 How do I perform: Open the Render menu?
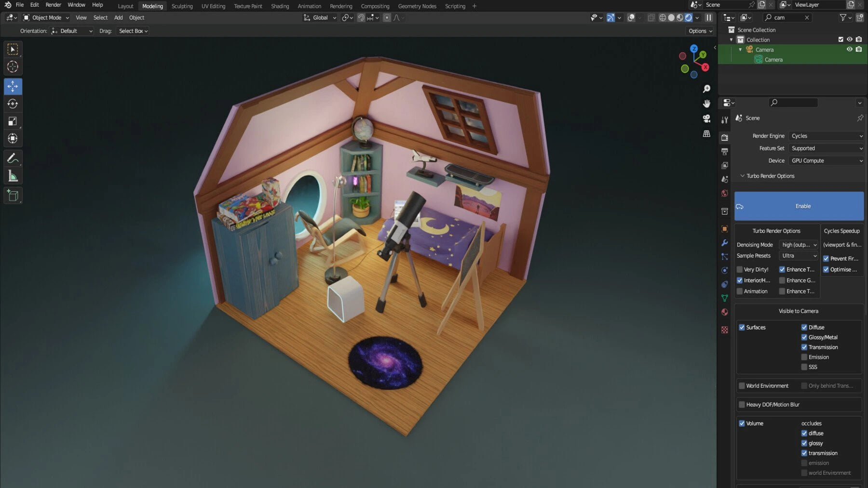click(53, 5)
